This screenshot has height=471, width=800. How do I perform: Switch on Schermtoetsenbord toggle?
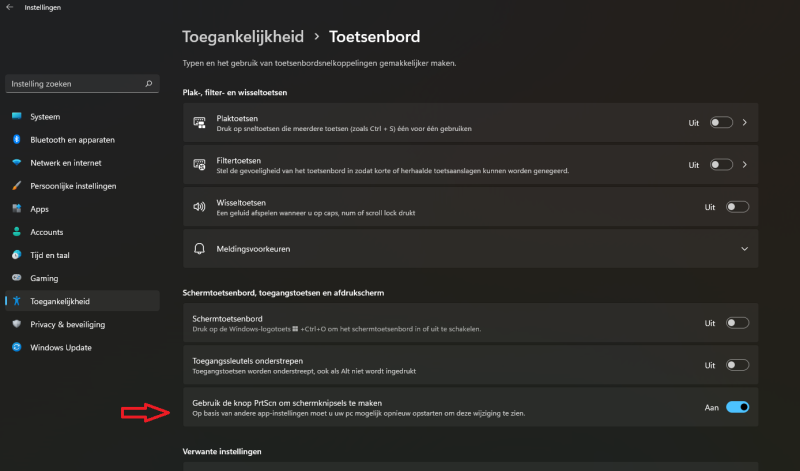coord(737,323)
